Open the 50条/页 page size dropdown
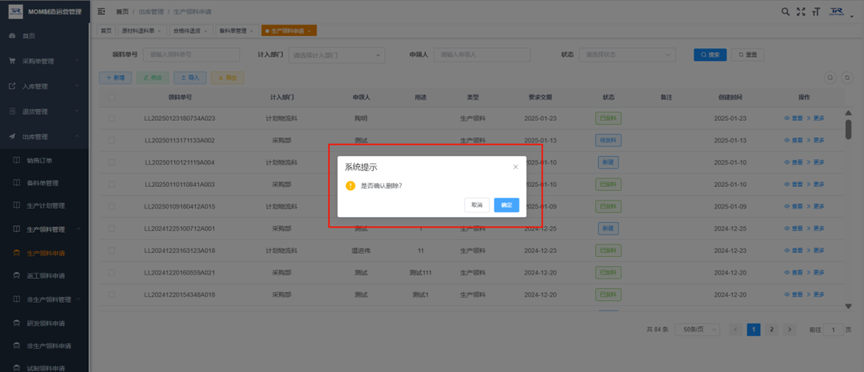Viewport: 864px width, 372px height. click(698, 330)
